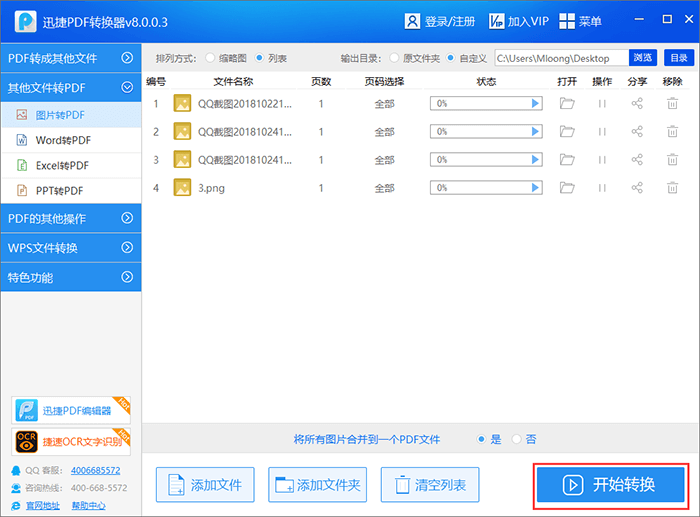Click 清空列表 clear list button

[x=430, y=485]
